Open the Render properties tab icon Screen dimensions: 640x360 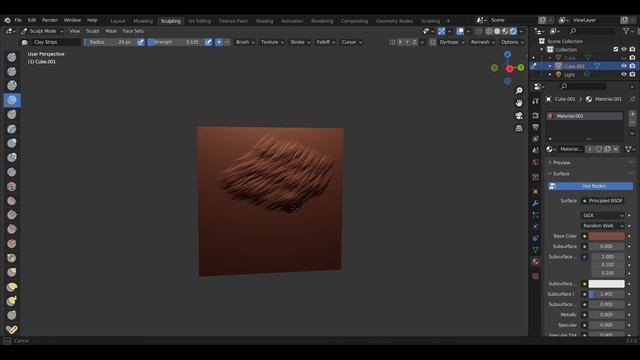(536, 116)
